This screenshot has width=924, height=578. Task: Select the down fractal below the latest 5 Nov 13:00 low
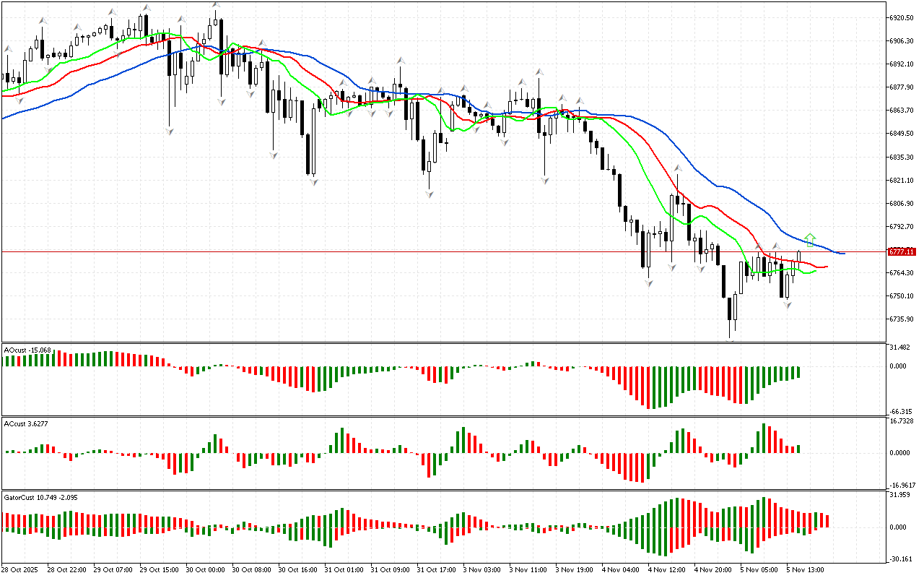788,306
